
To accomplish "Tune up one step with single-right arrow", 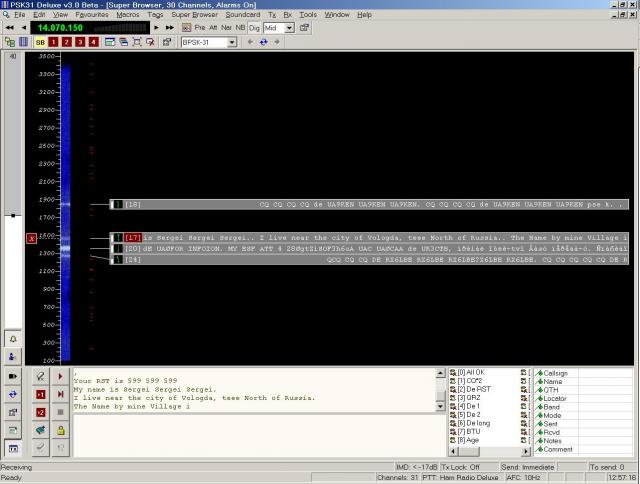I will click(156, 28).
